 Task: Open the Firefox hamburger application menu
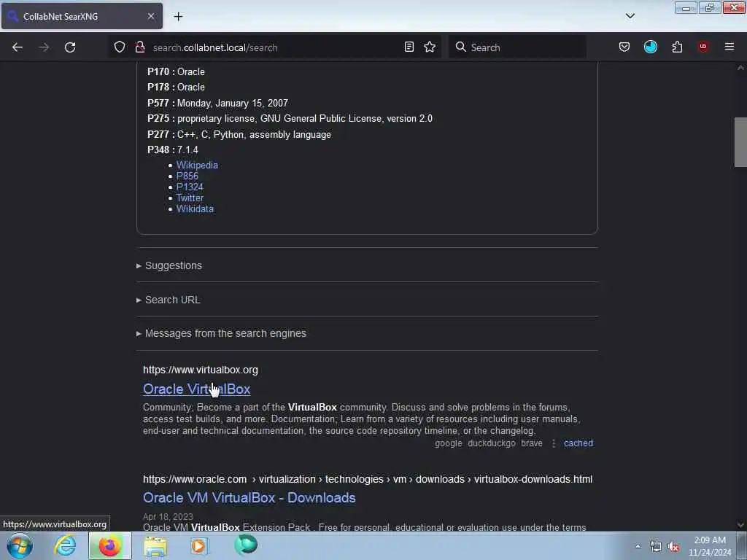(x=729, y=47)
